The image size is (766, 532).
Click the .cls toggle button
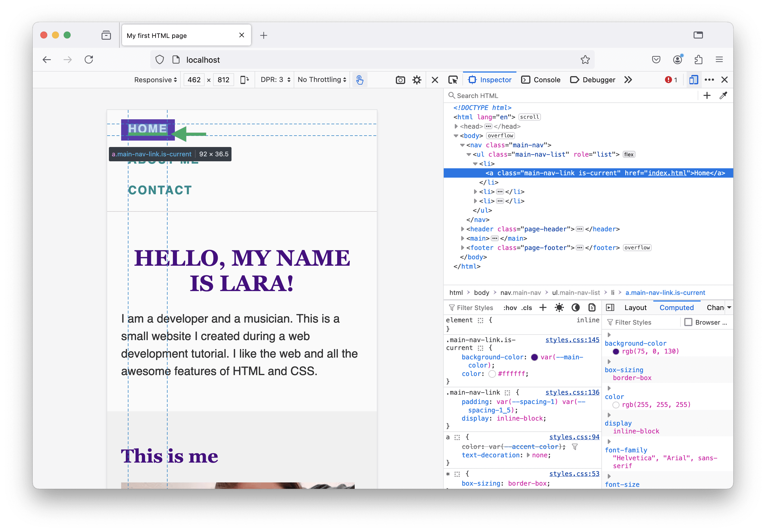(x=527, y=308)
